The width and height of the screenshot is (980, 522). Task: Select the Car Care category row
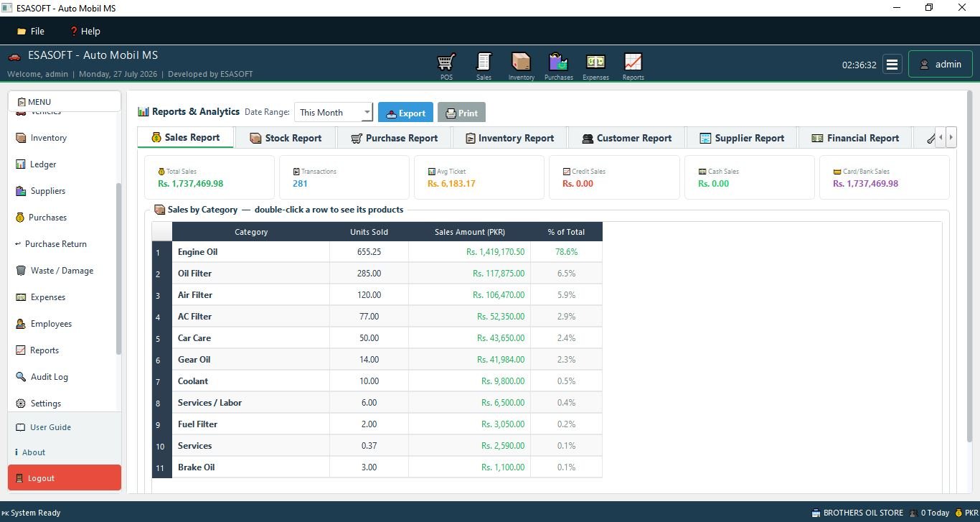[377, 338]
